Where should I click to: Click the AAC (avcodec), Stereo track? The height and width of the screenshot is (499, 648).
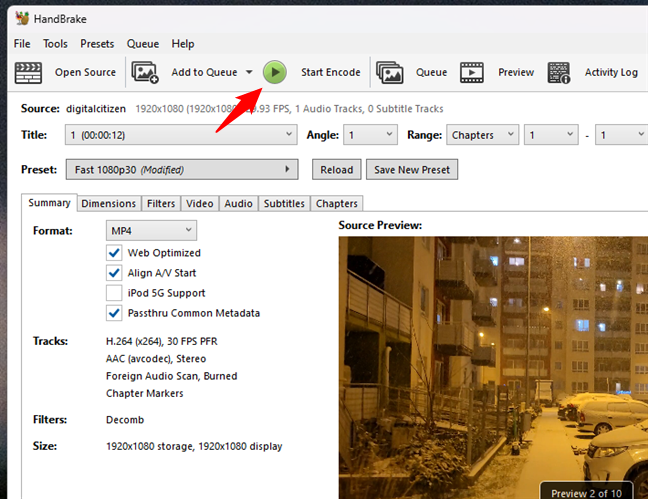[156, 358]
